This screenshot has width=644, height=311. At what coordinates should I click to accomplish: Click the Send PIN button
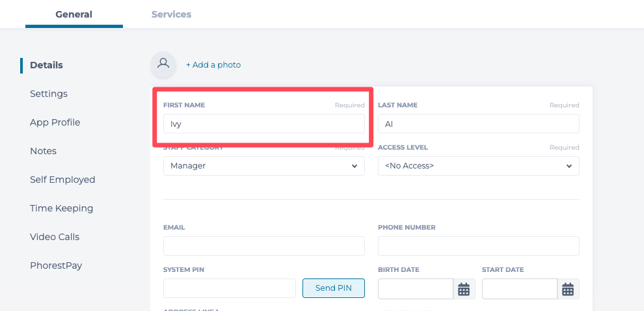333,288
